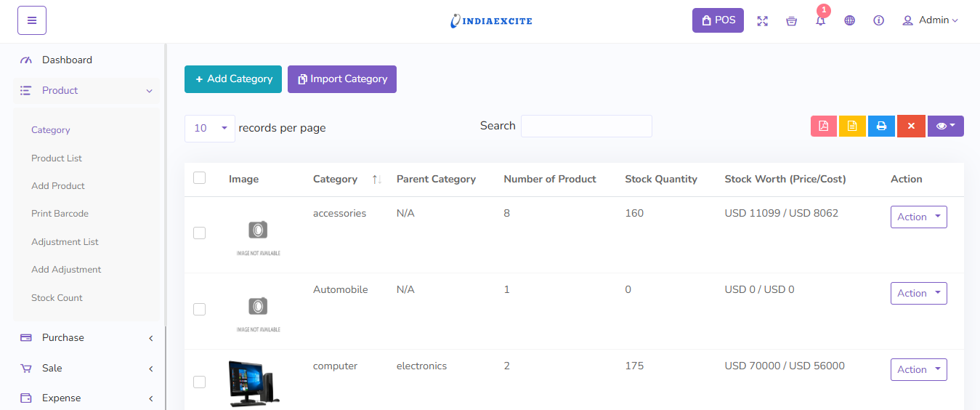980x410 pixels.
Task: Click the yellow CSV export icon
Action: point(852,126)
